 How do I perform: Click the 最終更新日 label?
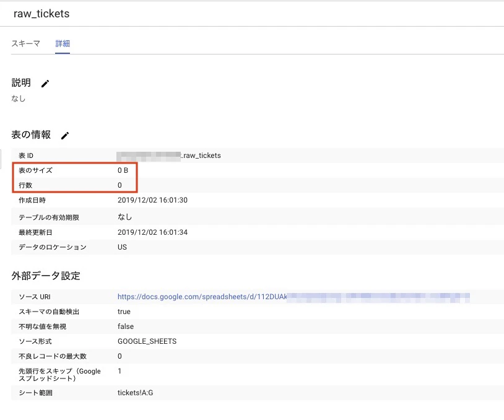click(35, 232)
